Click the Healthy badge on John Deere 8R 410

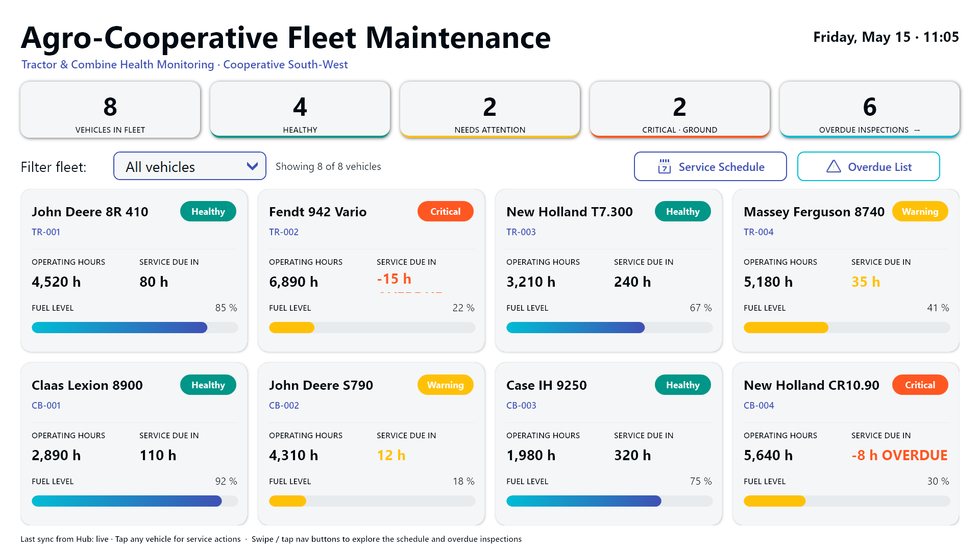click(208, 211)
